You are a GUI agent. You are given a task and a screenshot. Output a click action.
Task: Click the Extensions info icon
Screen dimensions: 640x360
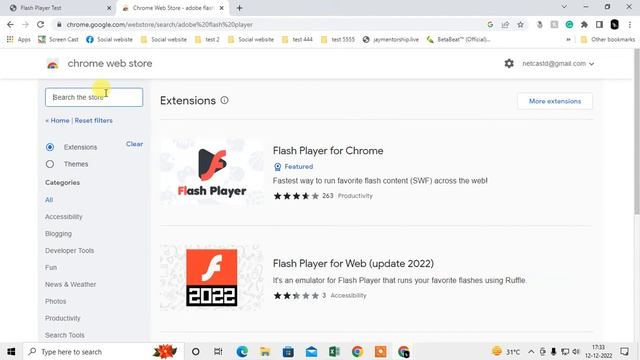pos(224,100)
